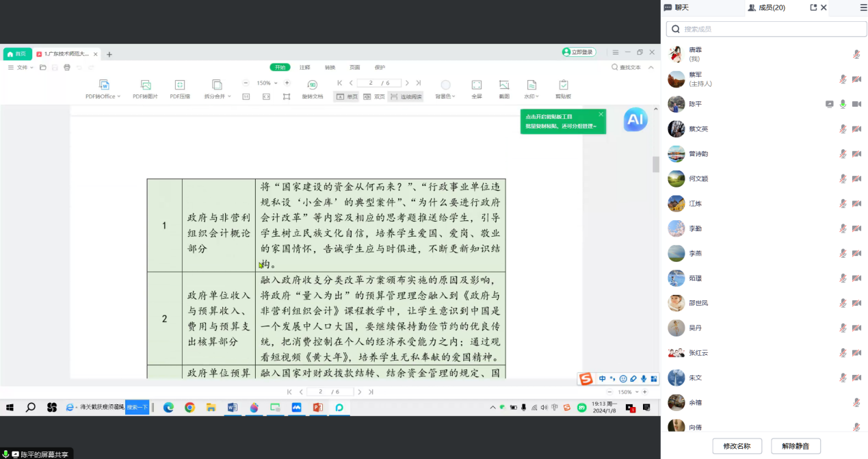868x459 pixels.
Task: Select the PDF压缩 compress tool
Action: point(180,85)
